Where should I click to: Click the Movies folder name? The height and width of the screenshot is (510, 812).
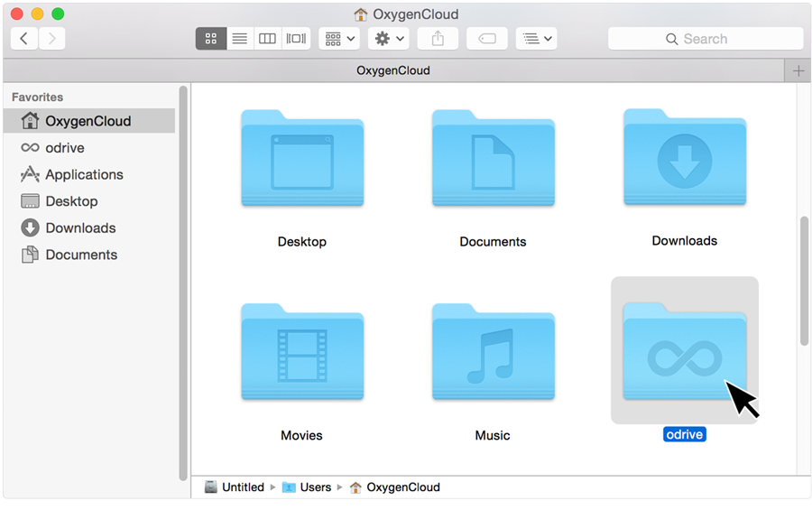click(x=301, y=435)
